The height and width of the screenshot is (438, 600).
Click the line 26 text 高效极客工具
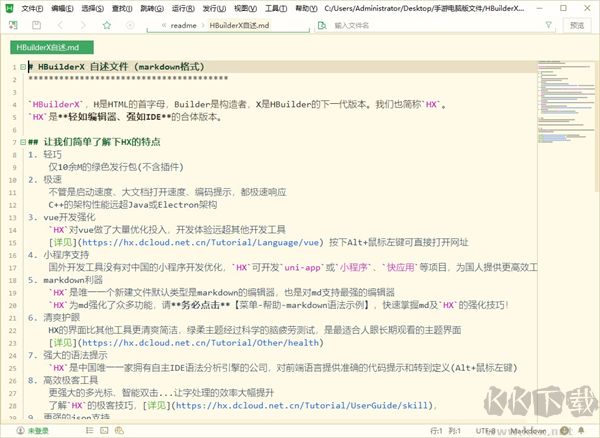coord(71,380)
